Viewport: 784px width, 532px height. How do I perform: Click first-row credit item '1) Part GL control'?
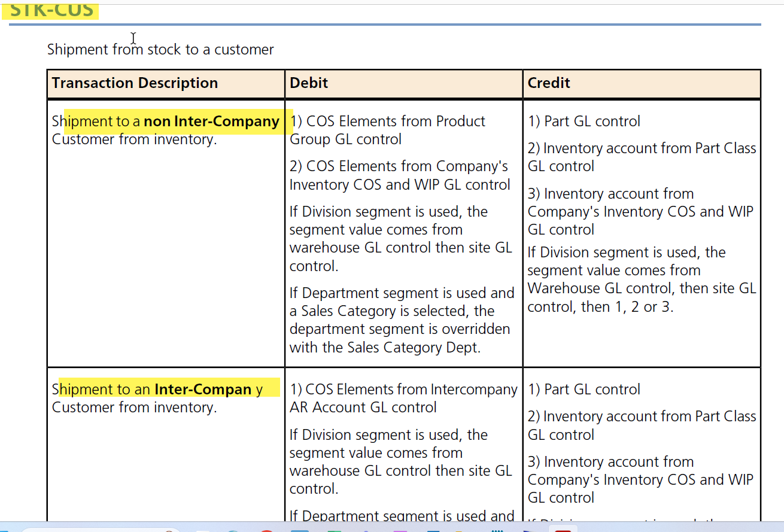tap(584, 121)
